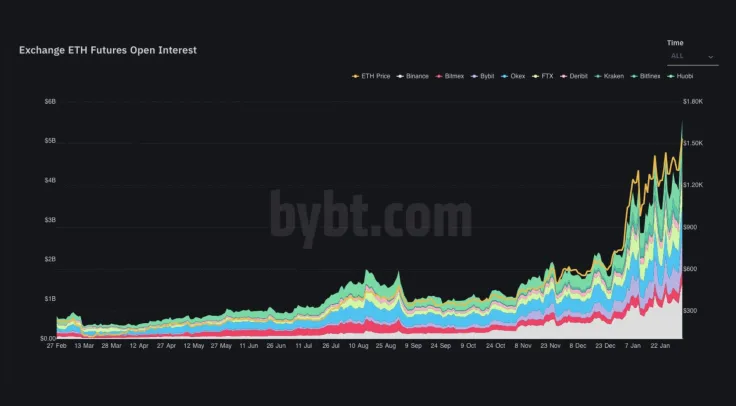The width and height of the screenshot is (736, 406).
Task: Click the $5B left axis label
Action: tap(50, 141)
